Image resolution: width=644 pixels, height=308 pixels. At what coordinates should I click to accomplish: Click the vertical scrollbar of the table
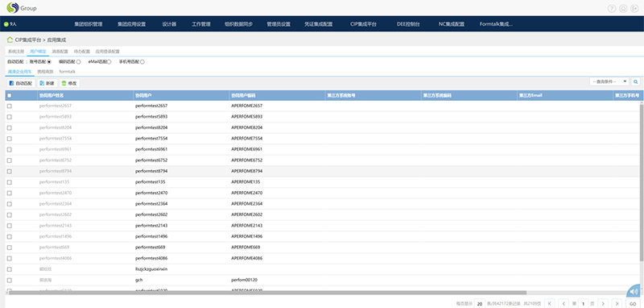tap(642, 181)
